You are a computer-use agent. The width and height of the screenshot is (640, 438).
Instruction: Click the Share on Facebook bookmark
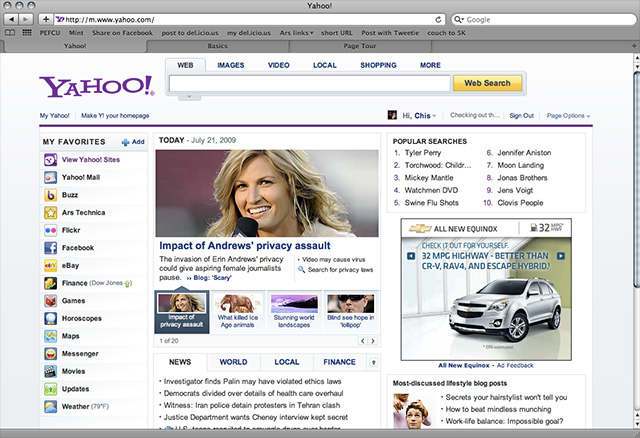point(122,33)
